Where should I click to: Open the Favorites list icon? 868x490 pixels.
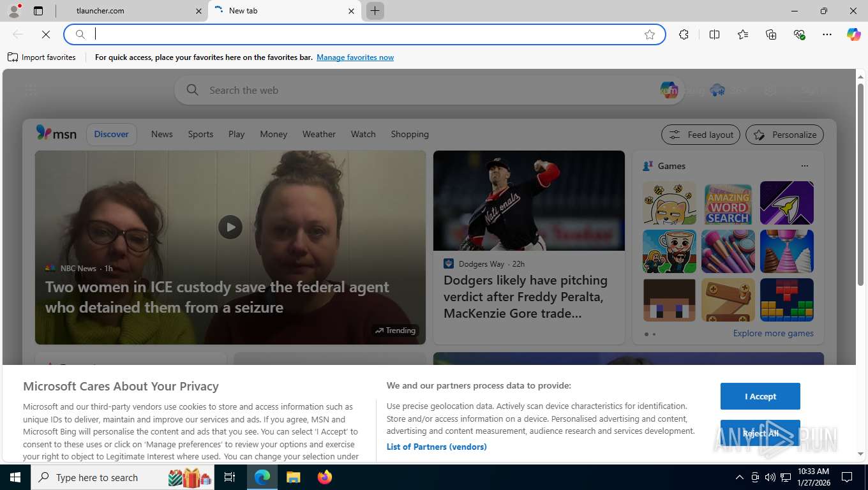click(x=743, y=34)
